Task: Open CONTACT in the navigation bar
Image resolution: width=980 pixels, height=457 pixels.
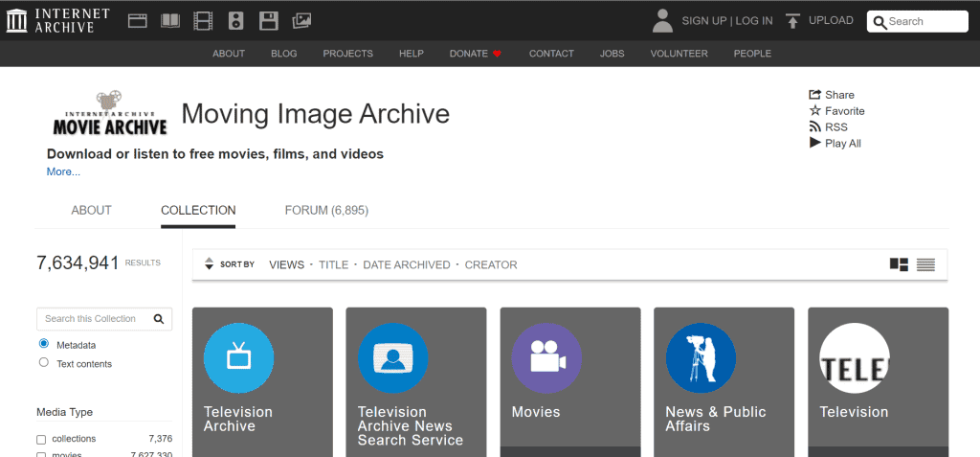Action: (x=551, y=54)
